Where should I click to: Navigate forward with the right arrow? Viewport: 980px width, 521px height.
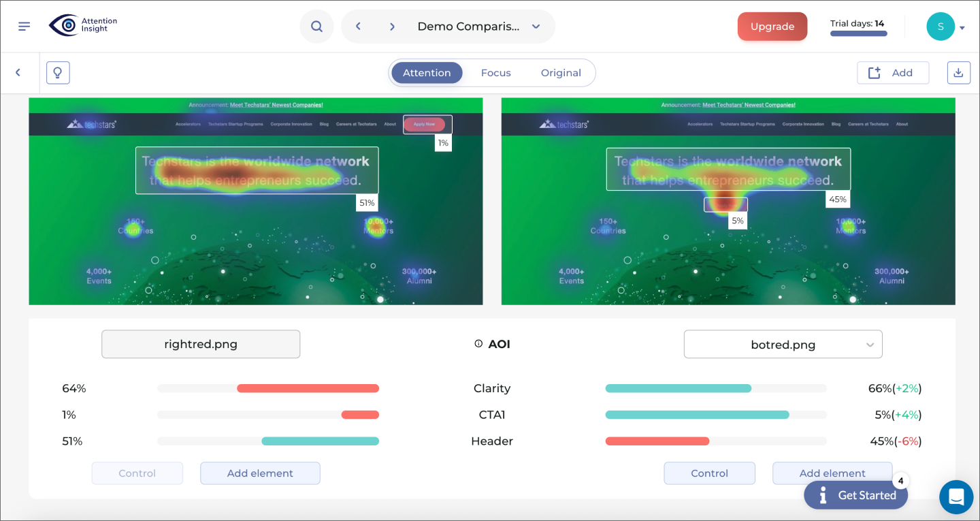click(392, 26)
